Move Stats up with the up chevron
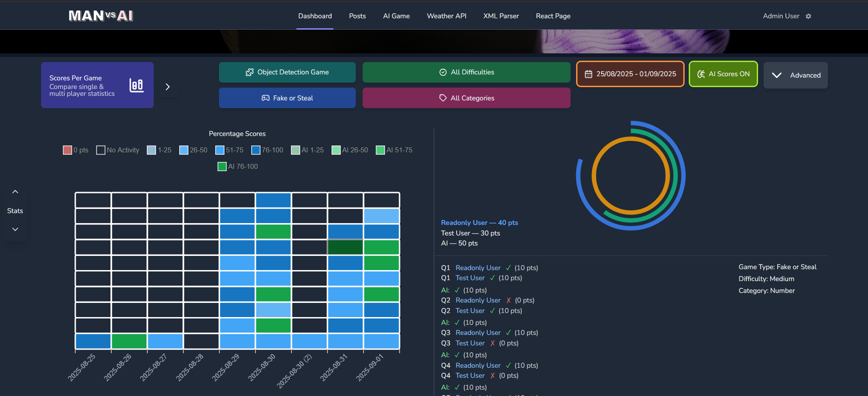This screenshot has width=868, height=396. pyautogui.click(x=15, y=192)
